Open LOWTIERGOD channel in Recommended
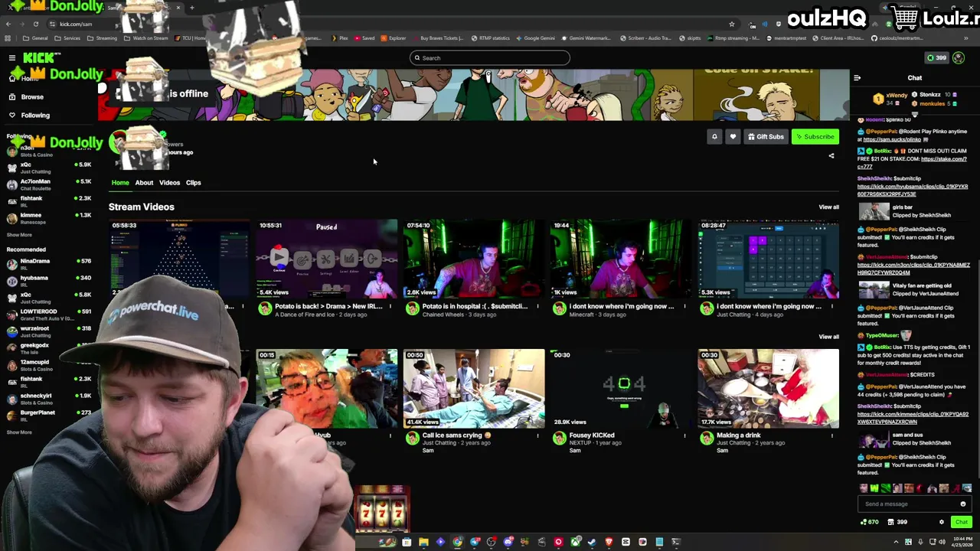Image resolution: width=980 pixels, height=551 pixels. (49, 315)
